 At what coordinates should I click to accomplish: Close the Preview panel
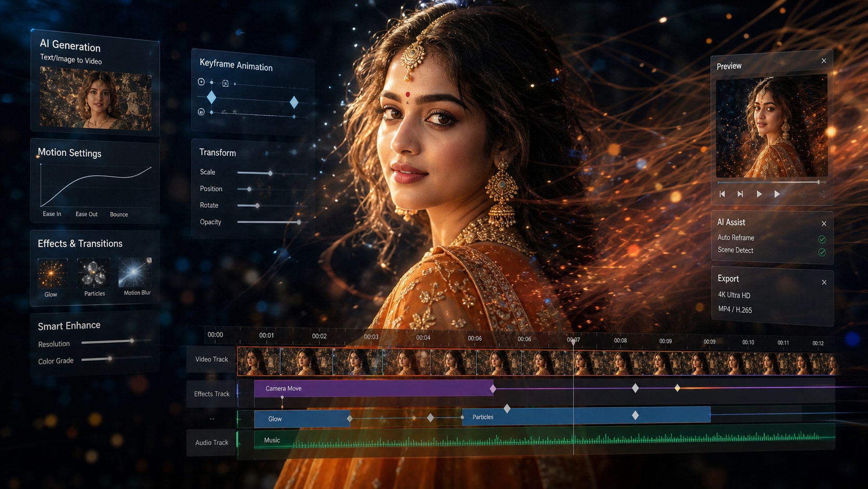tap(823, 61)
